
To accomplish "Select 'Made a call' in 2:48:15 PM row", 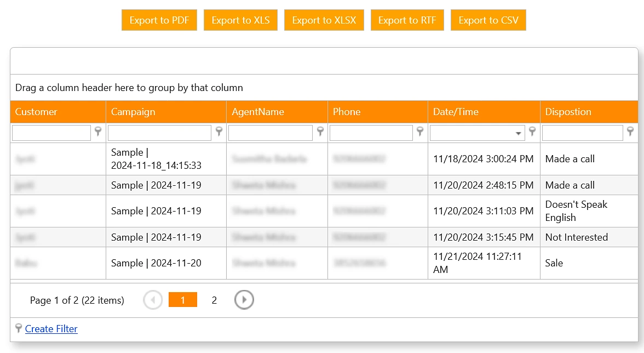I will click(589, 185).
